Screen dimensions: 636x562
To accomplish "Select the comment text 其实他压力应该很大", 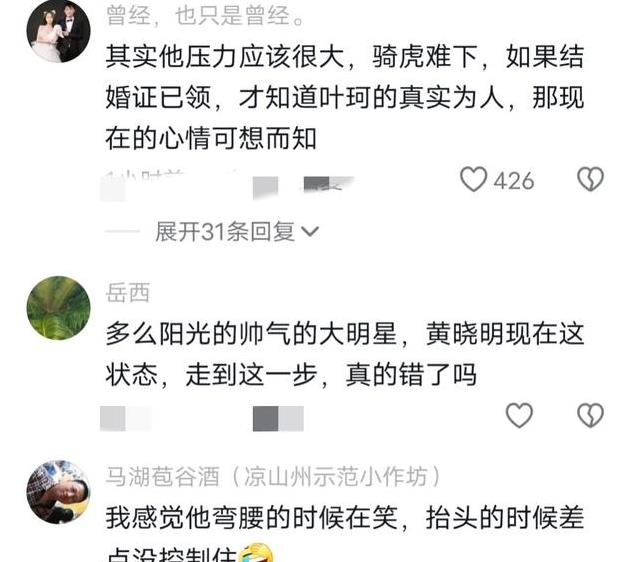I will coord(225,56).
